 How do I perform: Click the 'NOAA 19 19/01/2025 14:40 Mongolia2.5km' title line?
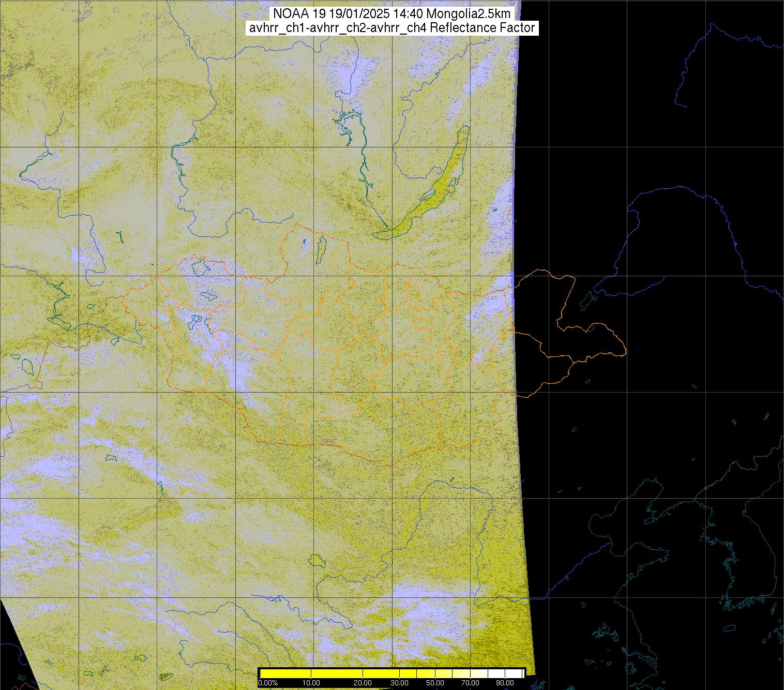click(x=392, y=14)
